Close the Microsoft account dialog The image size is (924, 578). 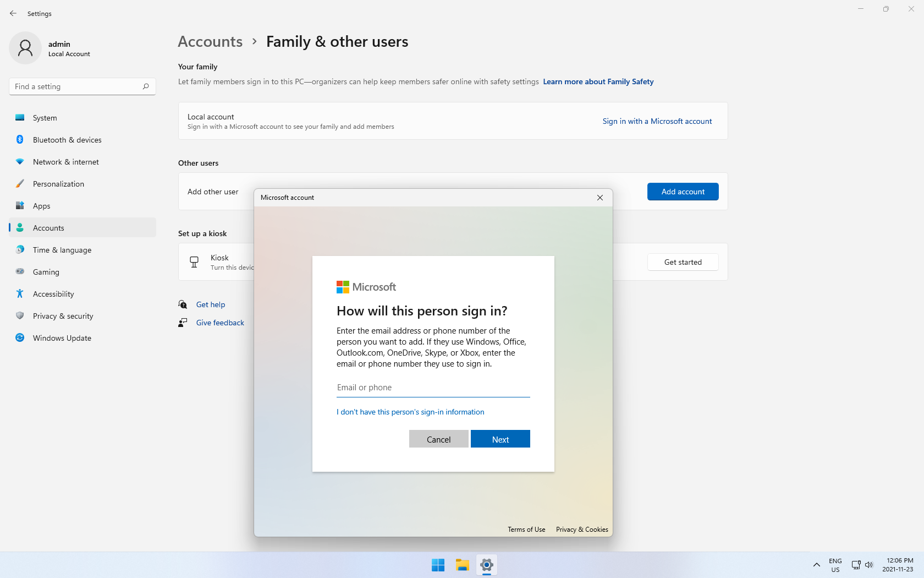[600, 198]
